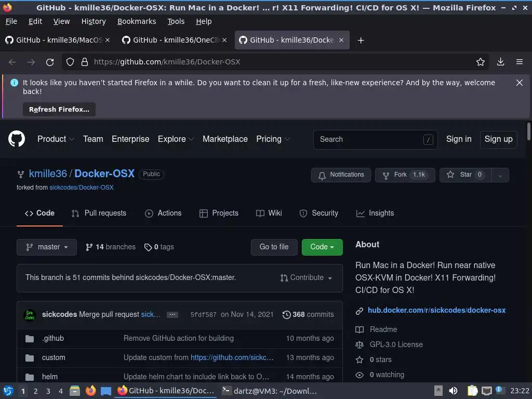This screenshot has width=532, height=399.
Task: Click the Go to file button
Action: click(x=274, y=247)
